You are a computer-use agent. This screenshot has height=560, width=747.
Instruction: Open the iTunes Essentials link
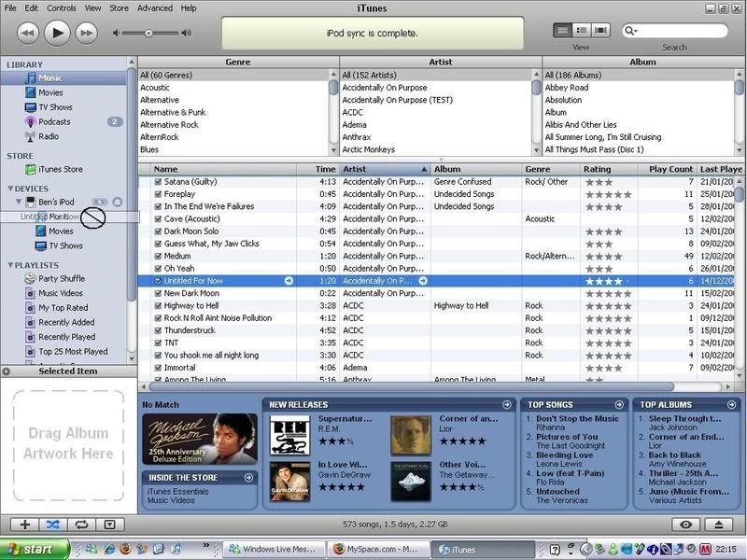(x=177, y=492)
